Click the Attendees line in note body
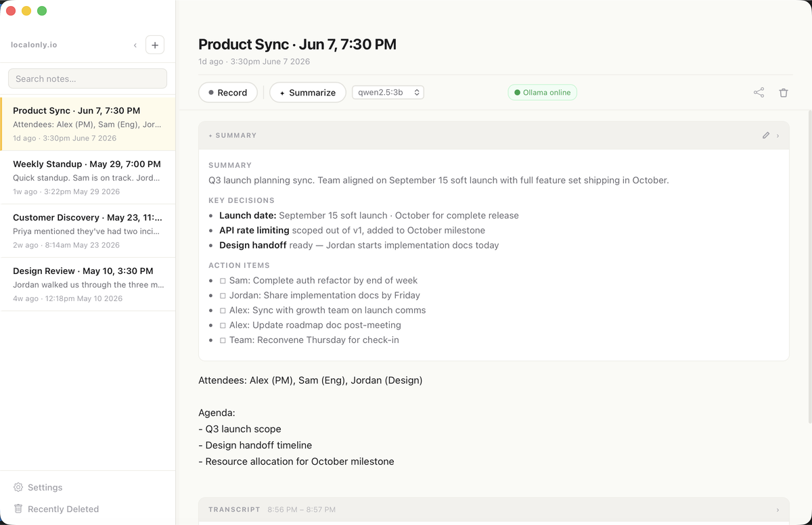 tap(310, 380)
